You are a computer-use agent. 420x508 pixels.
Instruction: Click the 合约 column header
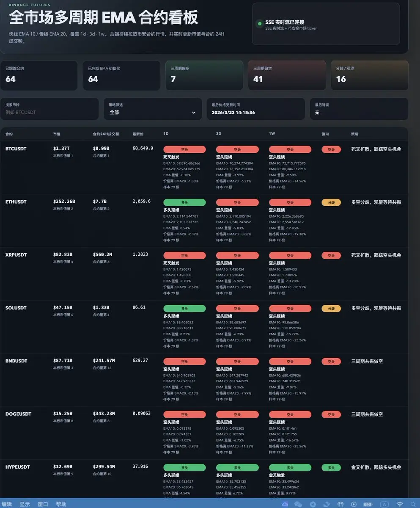(x=9, y=134)
